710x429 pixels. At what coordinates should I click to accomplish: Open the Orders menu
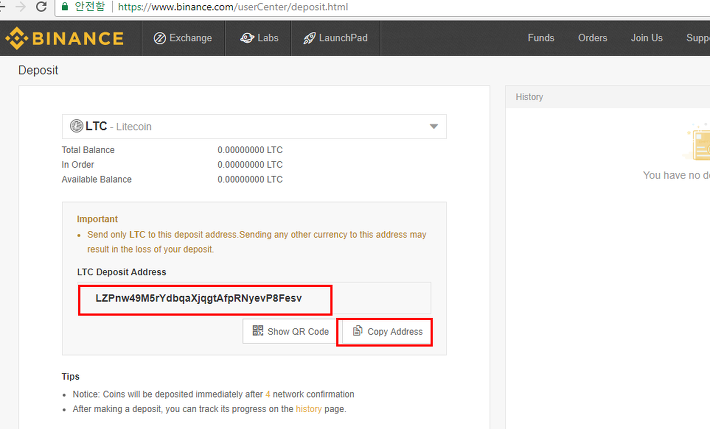click(592, 38)
